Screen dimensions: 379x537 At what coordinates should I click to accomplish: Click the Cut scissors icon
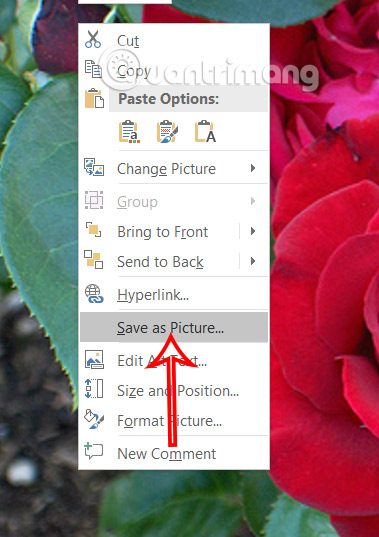tap(93, 39)
